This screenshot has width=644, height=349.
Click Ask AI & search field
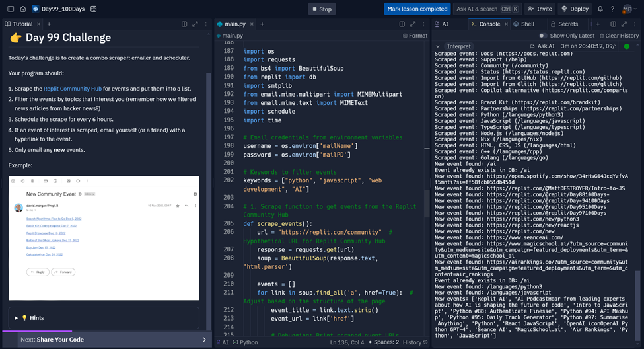pyautogui.click(x=487, y=9)
